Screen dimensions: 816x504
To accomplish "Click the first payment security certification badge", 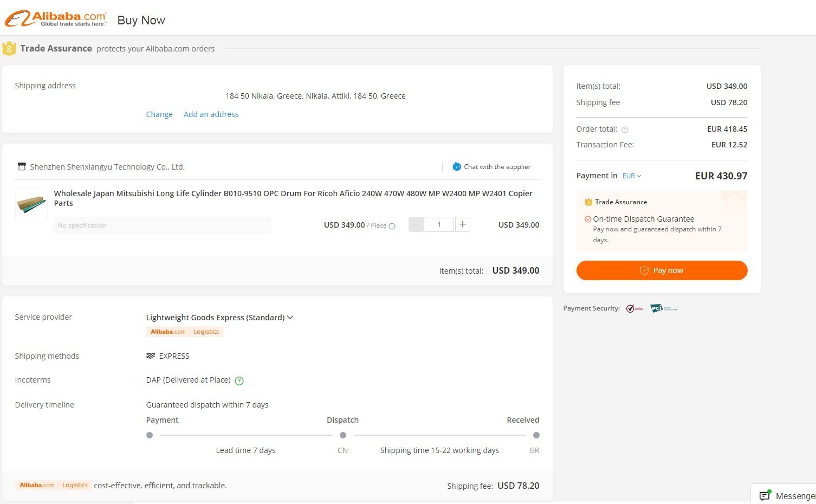I will (634, 308).
